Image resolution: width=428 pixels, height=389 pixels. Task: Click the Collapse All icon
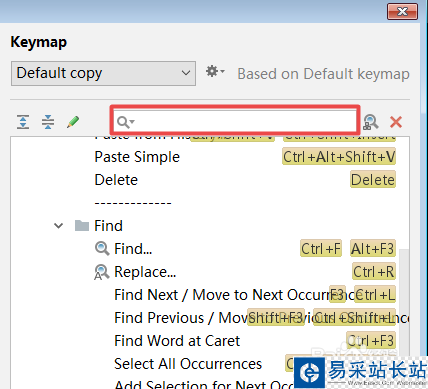pos(48,122)
